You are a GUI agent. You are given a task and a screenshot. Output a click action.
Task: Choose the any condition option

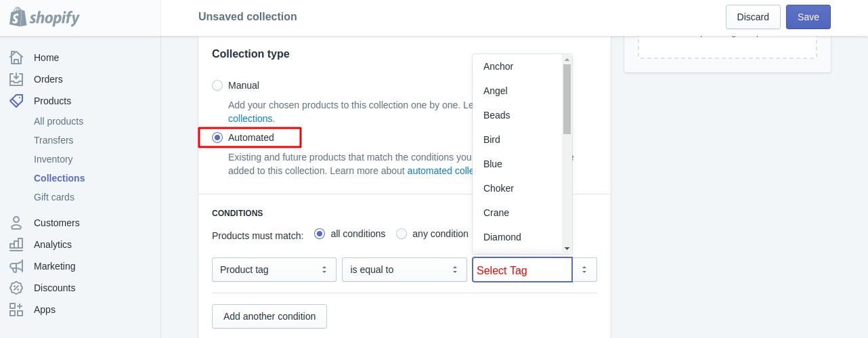click(402, 234)
